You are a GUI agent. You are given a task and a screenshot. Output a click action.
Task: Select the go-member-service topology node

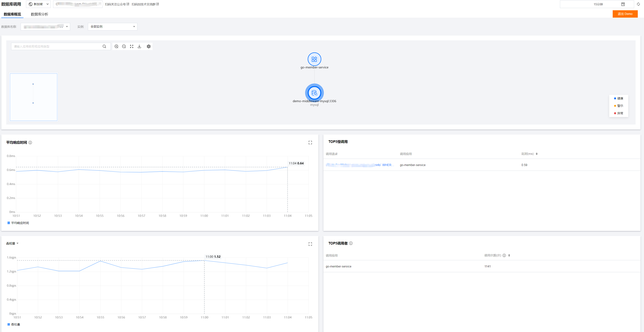314,59
